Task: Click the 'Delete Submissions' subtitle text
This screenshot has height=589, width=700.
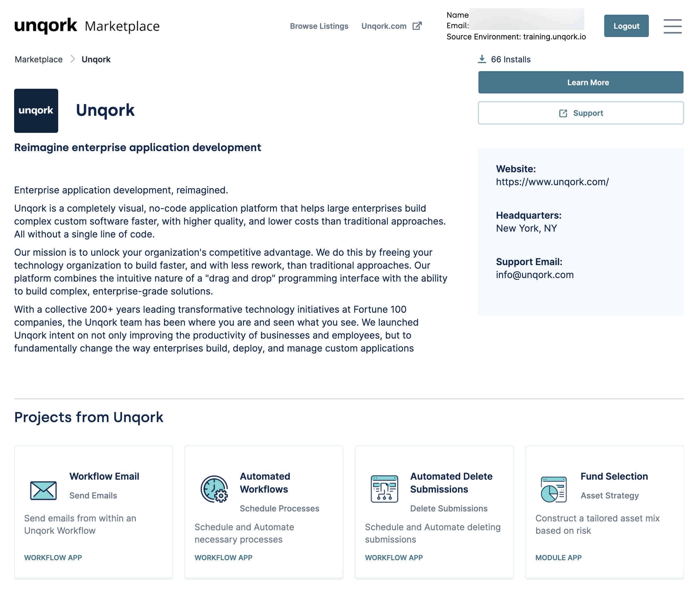Action: pyautogui.click(x=449, y=508)
